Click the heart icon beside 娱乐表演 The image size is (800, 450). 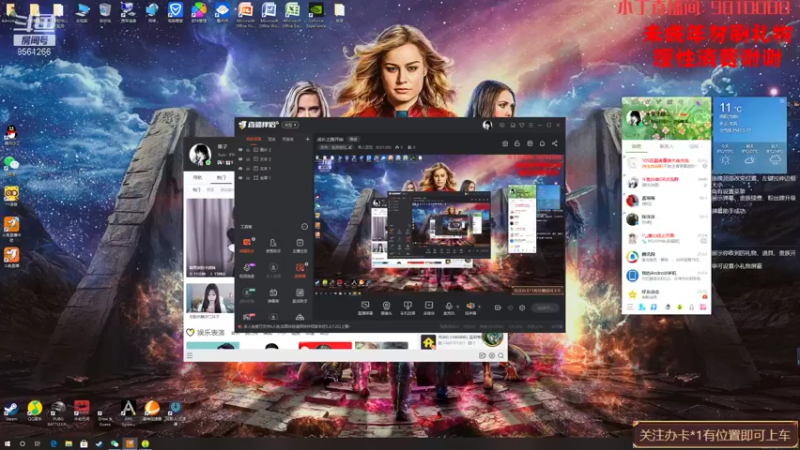pos(190,333)
